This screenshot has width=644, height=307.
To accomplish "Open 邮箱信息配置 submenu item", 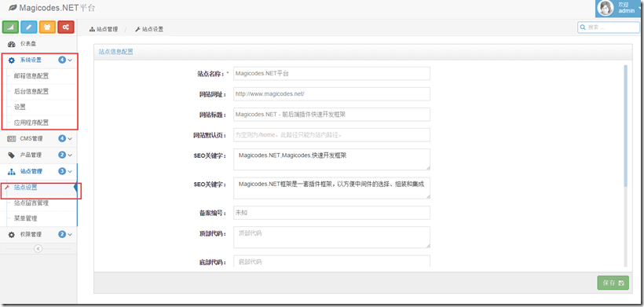I will click(31, 76).
